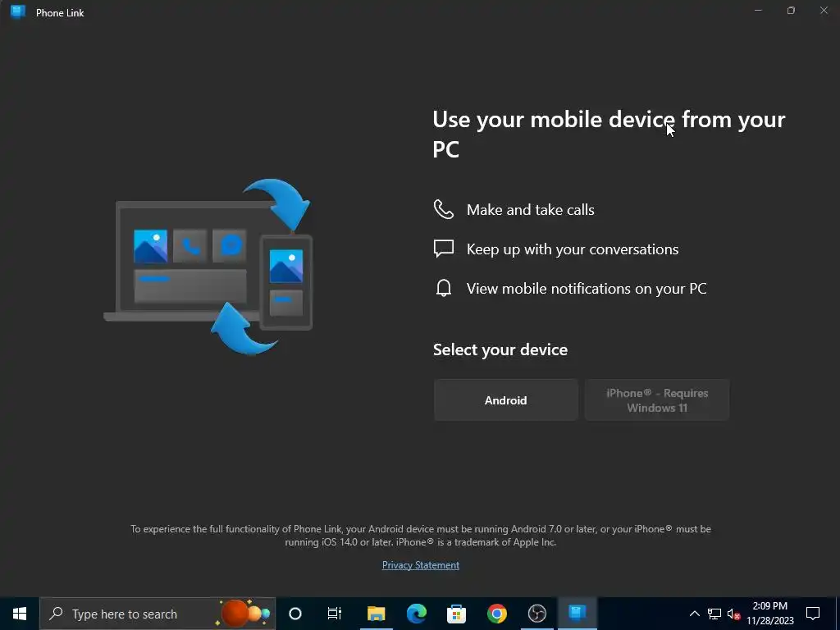Click the chat bubble conversations icon
840x630 pixels.
pyautogui.click(x=444, y=249)
